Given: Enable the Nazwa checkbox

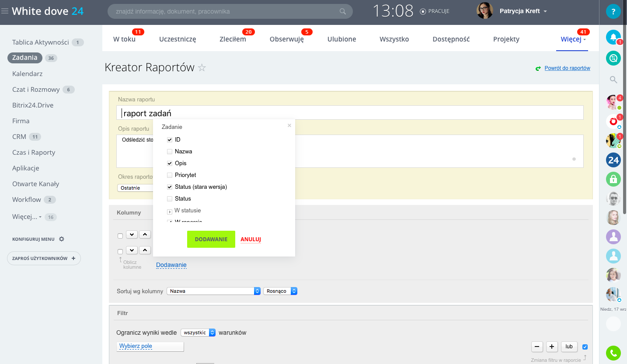Looking at the screenshot, I should pos(170,152).
